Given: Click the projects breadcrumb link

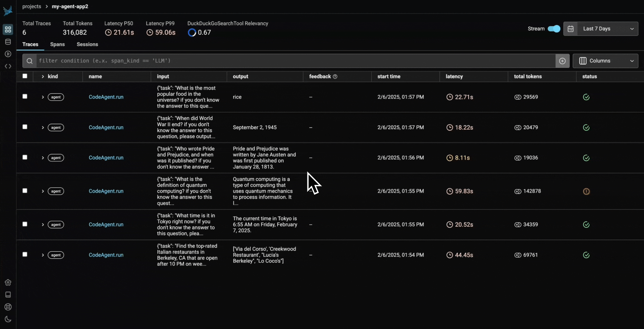Looking at the screenshot, I should [x=32, y=6].
